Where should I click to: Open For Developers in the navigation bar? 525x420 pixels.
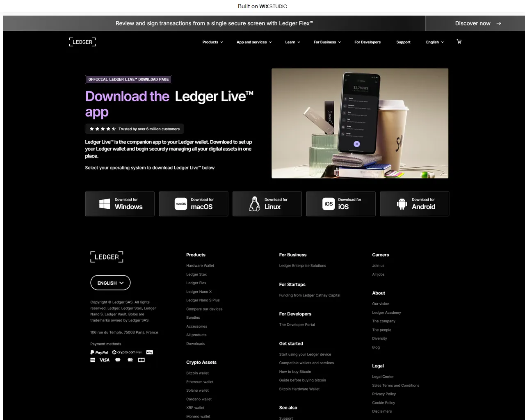367,42
